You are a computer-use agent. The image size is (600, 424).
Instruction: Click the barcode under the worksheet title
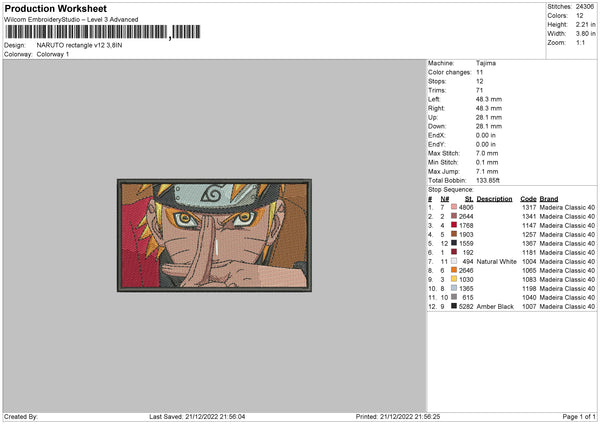pyautogui.click(x=103, y=32)
